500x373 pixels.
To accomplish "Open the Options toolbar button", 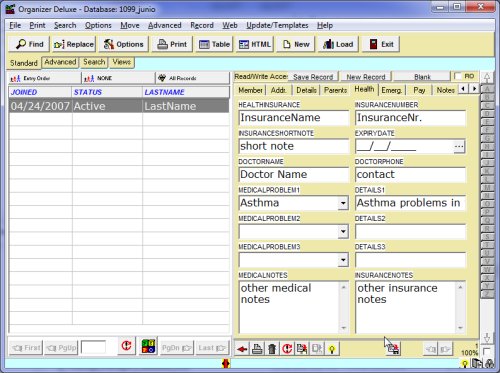I will (x=124, y=44).
